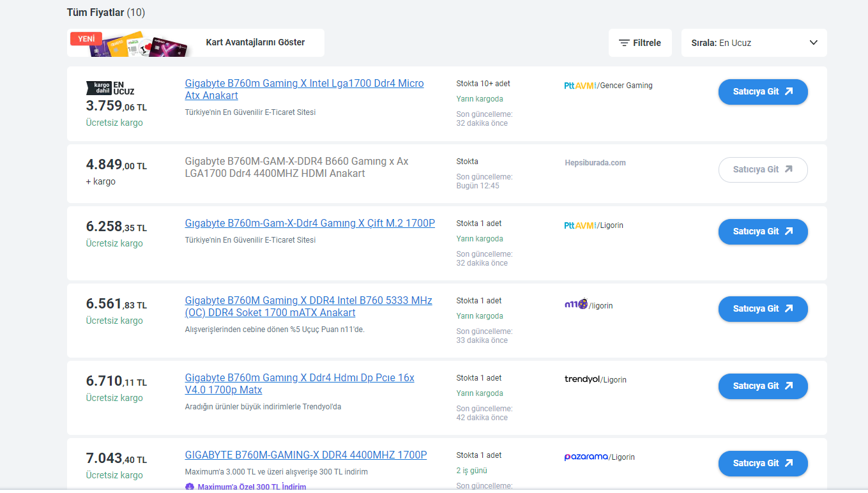Click the PttAVM logo in Gencer Gaming row
This screenshot has height=493, width=868.
pyautogui.click(x=580, y=86)
